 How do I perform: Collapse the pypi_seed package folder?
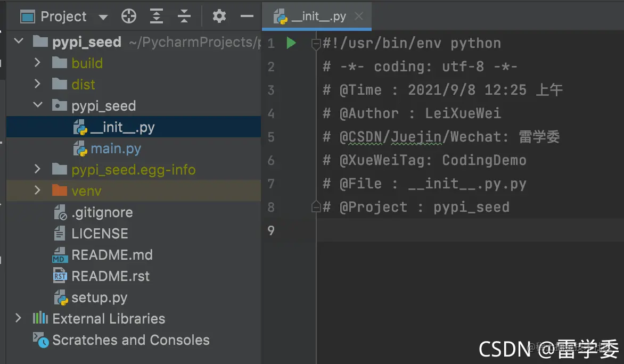click(38, 105)
